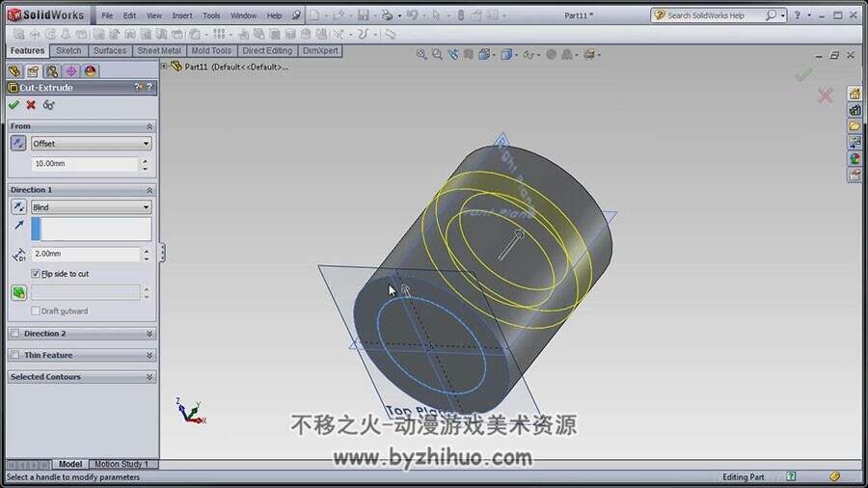Open SolidWorks Resources home icon in task pane
Screen dimensions: 868x488
854,94
